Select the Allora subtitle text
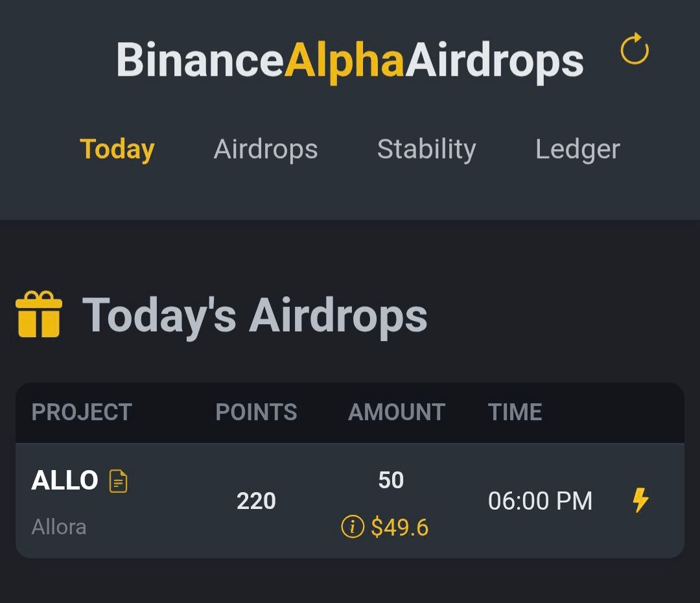The image size is (700, 603). pyautogui.click(x=59, y=527)
